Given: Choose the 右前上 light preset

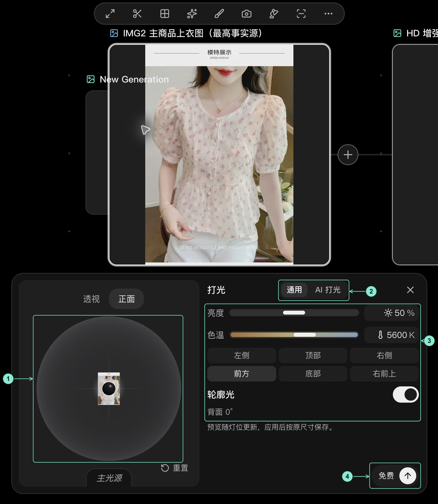Looking at the screenshot, I should [x=384, y=374].
